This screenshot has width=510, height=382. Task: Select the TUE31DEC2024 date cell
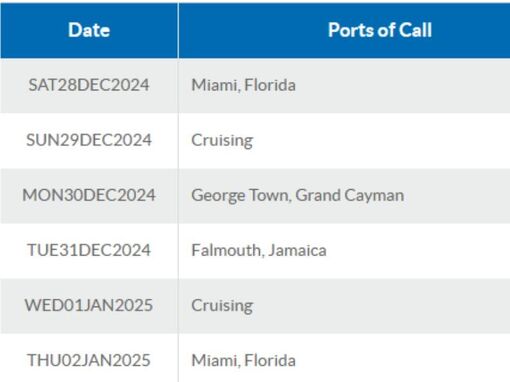(89, 251)
